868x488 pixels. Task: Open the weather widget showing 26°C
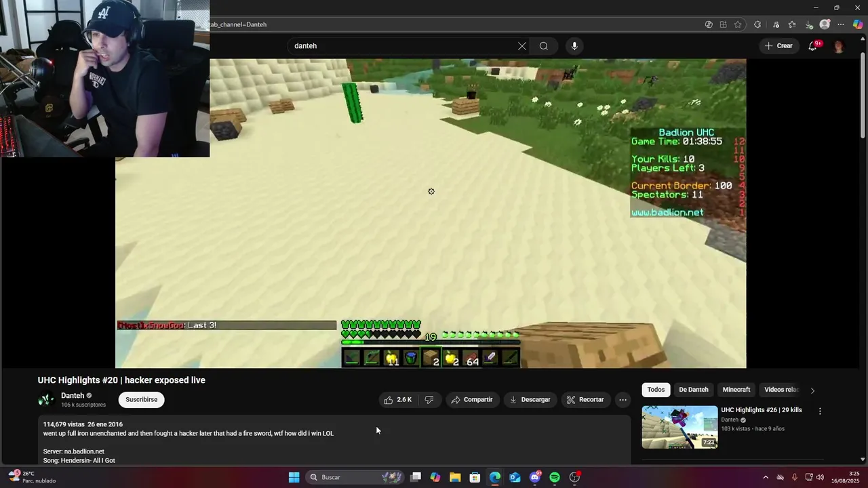31,477
